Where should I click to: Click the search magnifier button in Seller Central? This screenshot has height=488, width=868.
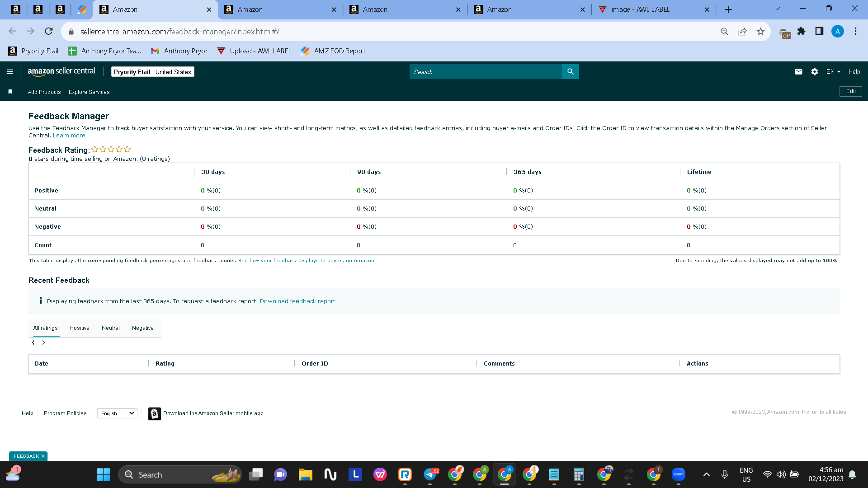(571, 72)
